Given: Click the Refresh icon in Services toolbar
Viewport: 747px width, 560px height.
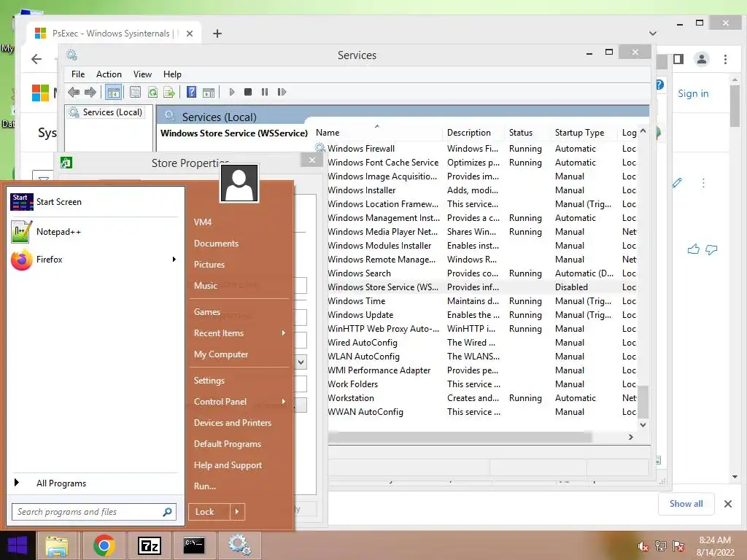Looking at the screenshot, I should (152, 92).
